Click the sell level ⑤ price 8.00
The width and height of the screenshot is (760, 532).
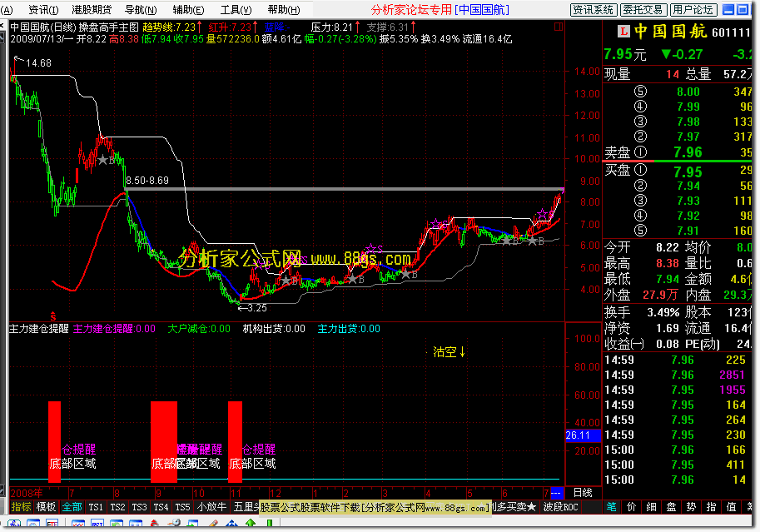point(688,92)
